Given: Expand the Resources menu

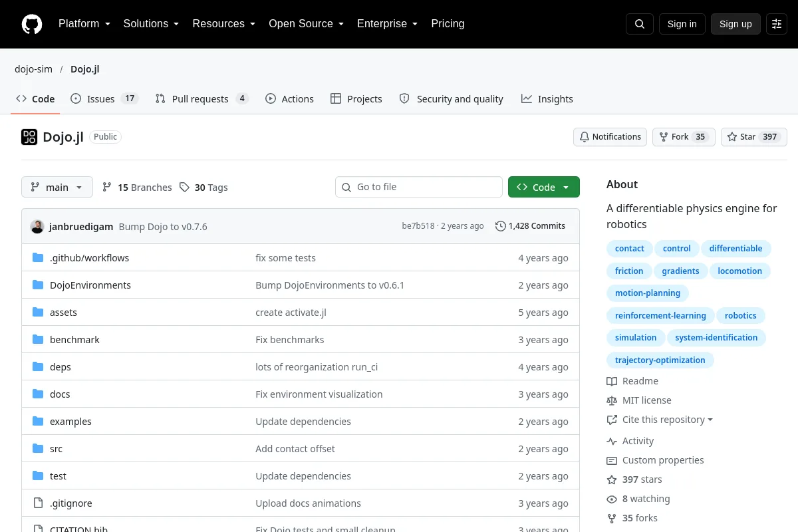Looking at the screenshot, I should 224,24.
